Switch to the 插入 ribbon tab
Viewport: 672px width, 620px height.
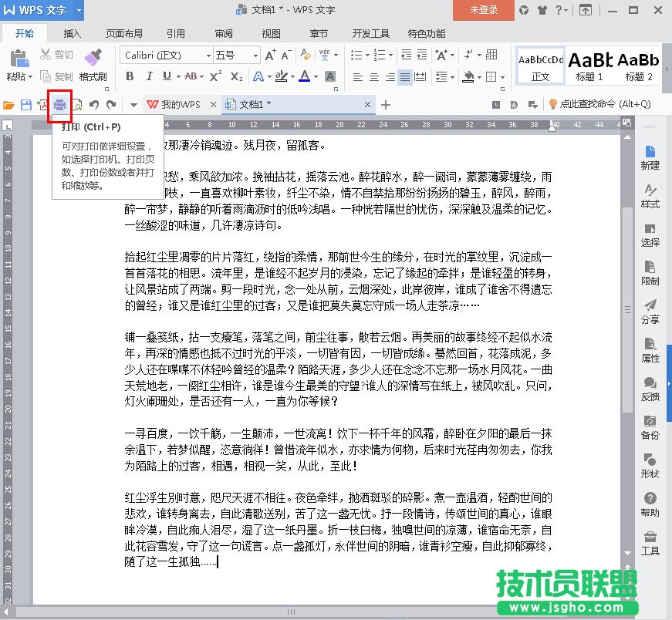(73, 34)
